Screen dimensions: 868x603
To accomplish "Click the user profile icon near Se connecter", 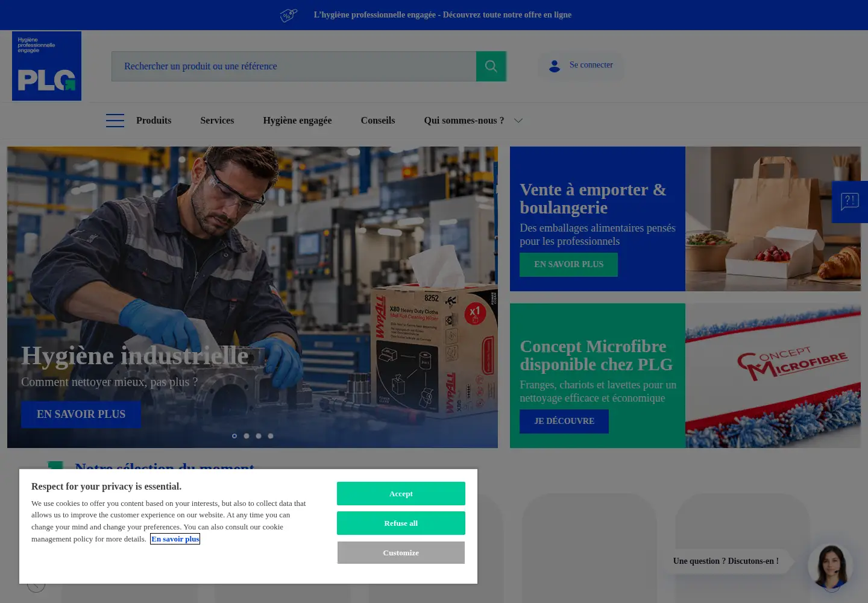I will (555, 66).
